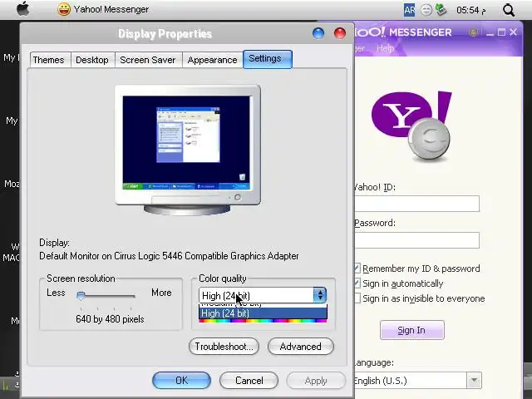Open the Apple menu icon
The height and width of the screenshot is (399, 532).
(x=22, y=9)
